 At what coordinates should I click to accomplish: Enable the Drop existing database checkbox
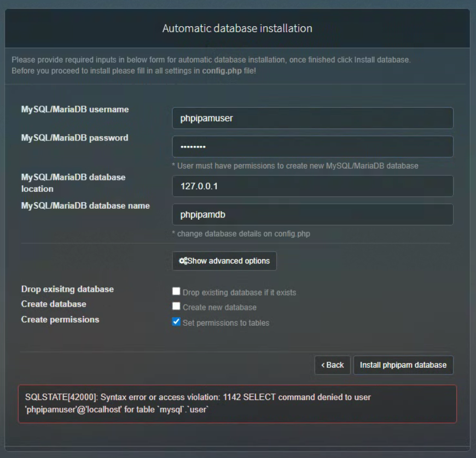(x=176, y=292)
